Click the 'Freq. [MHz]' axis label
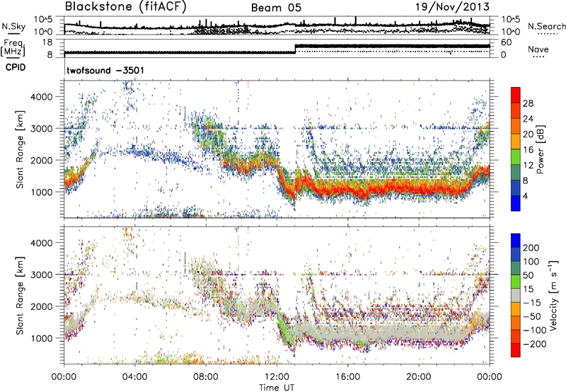 click(x=13, y=47)
